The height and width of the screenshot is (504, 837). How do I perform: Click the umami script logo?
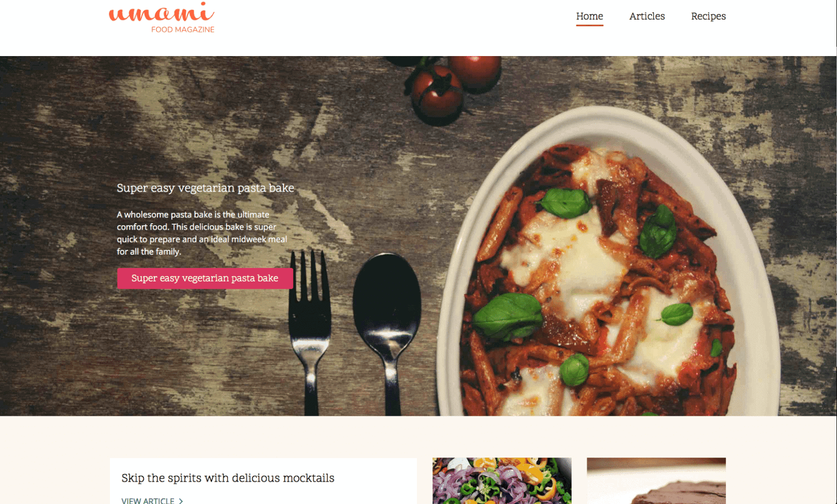click(161, 13)
